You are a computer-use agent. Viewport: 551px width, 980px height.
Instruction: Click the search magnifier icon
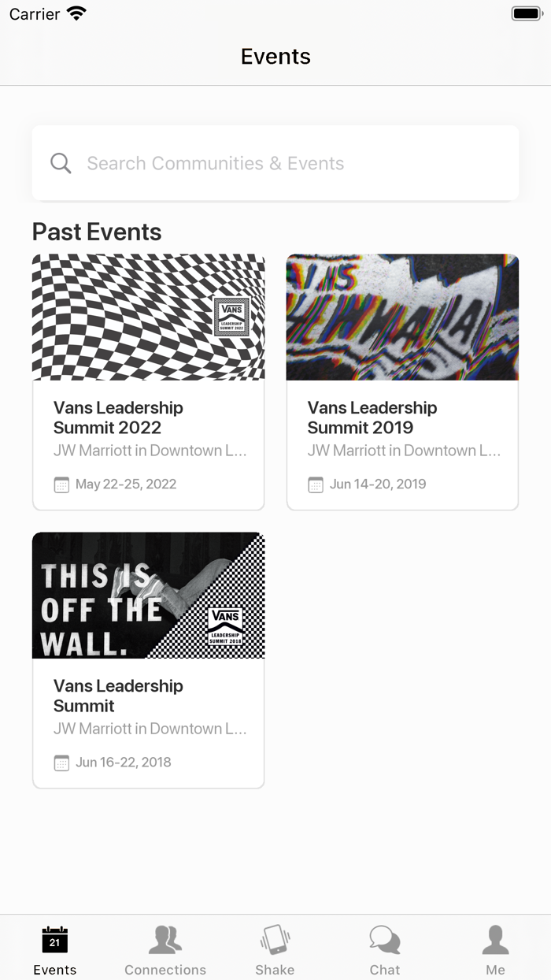[60, 163]
